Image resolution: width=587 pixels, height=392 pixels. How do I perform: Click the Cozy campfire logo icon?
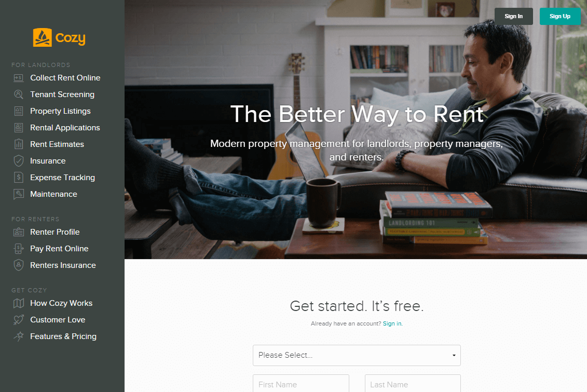[x=43, y=37]
